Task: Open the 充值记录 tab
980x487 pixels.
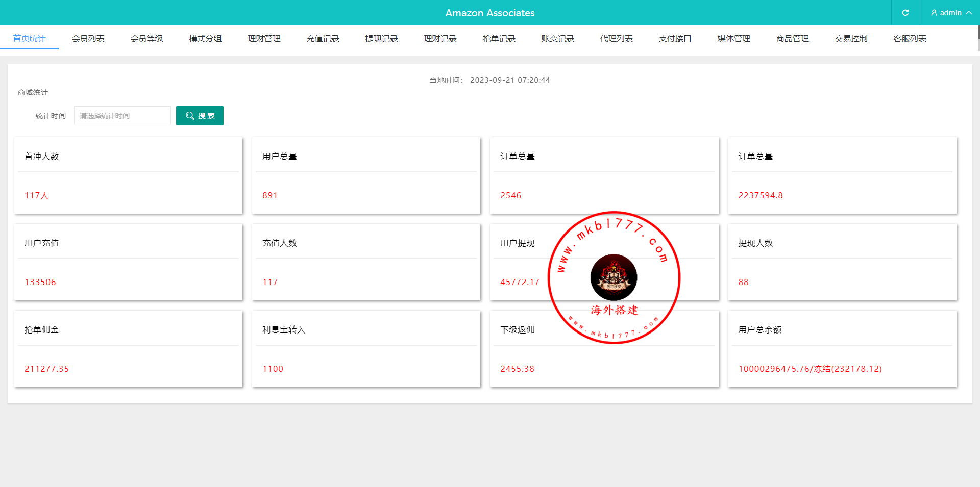Action: point(323,39)
